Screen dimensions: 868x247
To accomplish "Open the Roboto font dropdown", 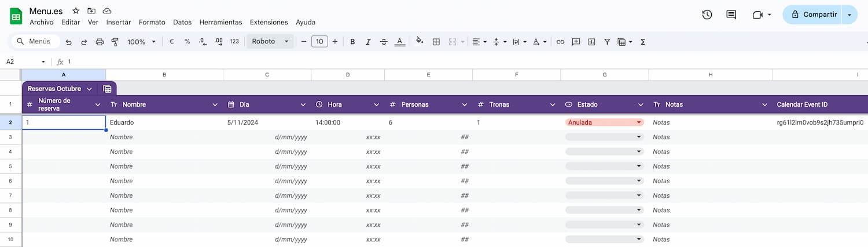I will click(270, 42).
